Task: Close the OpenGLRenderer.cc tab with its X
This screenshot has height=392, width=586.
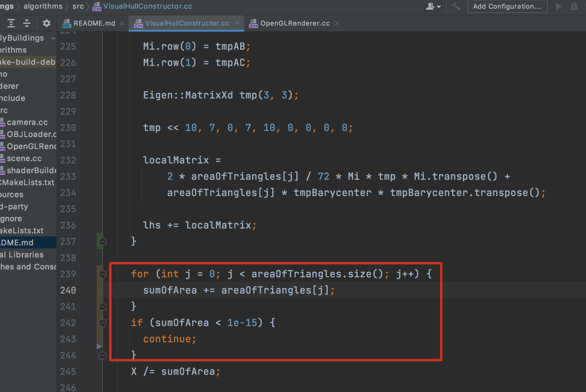Action: tap(337, 23)
